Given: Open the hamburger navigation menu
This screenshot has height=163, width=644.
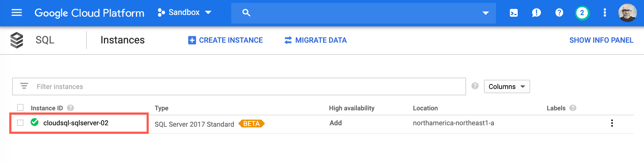Looking at the screenshot, I should (17, 13).
